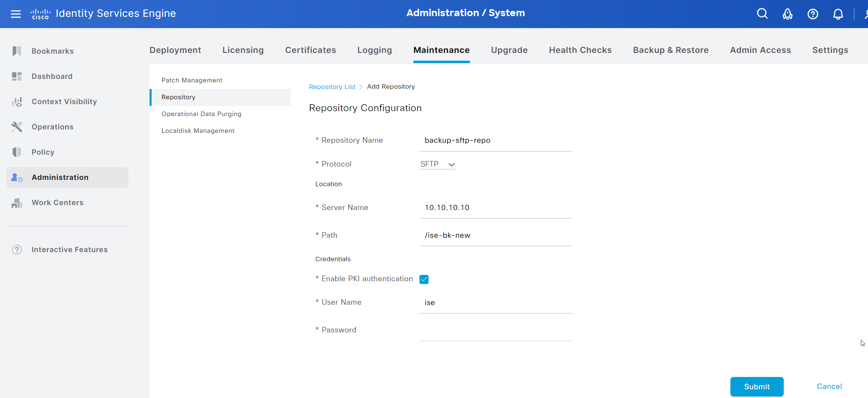868x398 pixels.
Task: Enable PKI authentication for SFTP credentials
Action: pos(425,279)
